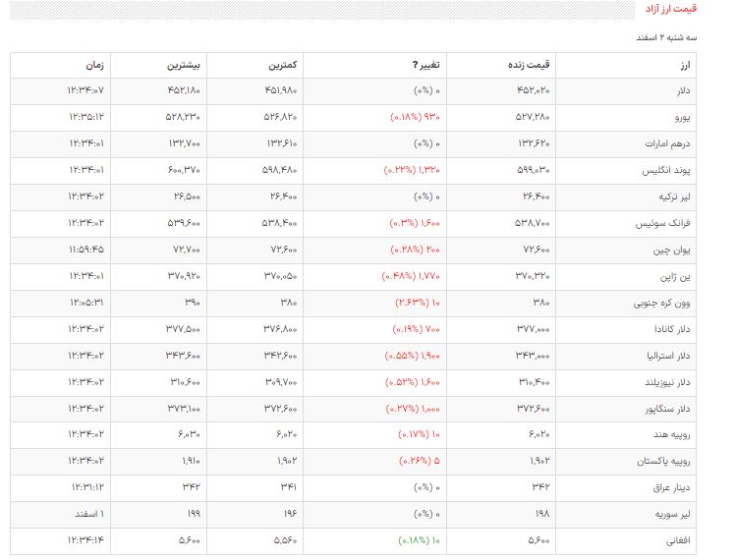The width and height of the screenshot is (736, 560).
Task: Click the بیشترین column header
Action: (183, 65)
